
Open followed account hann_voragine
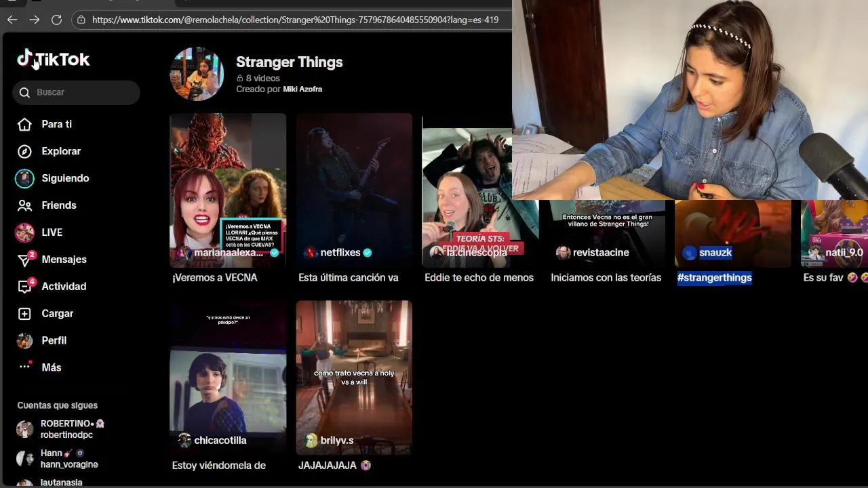[x=69, y=465]
